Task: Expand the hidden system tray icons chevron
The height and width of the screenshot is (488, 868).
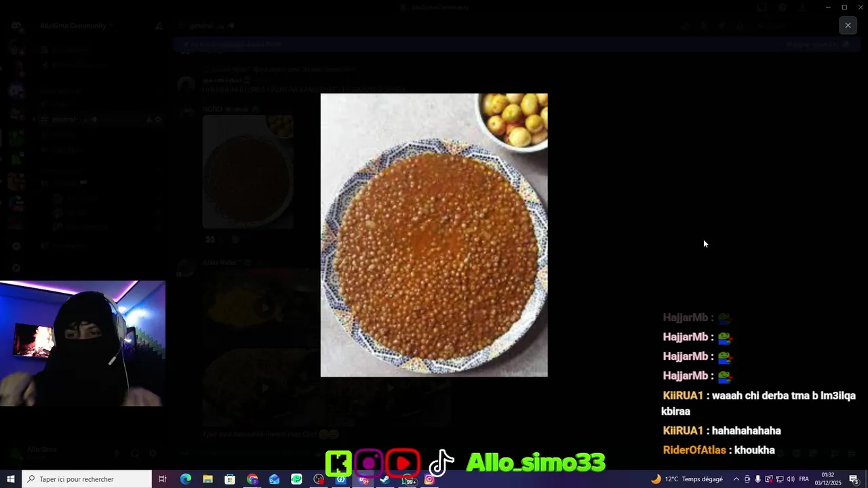Action: tap(736, 479)
